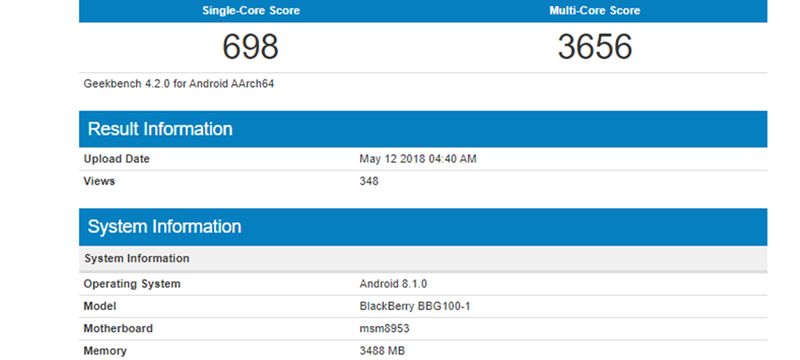The height and width of the screenshot is (360, 800).
Task: Click the Single-Core Score header
Action: pos(251,11)
